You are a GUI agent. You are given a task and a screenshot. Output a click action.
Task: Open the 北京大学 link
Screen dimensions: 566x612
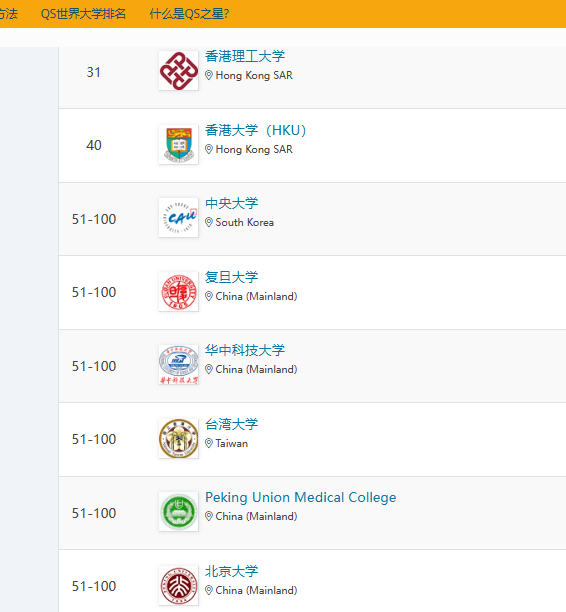click(231, 571)
